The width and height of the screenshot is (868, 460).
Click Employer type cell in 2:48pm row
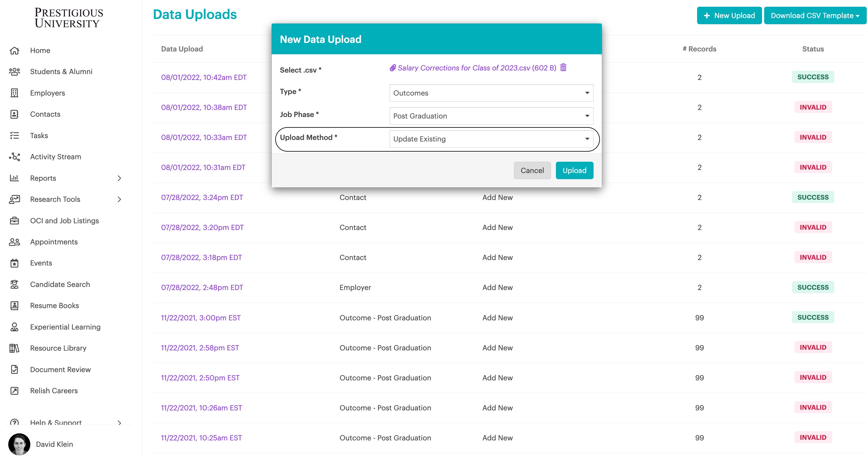pyautogui.click(x=355, y=288)
